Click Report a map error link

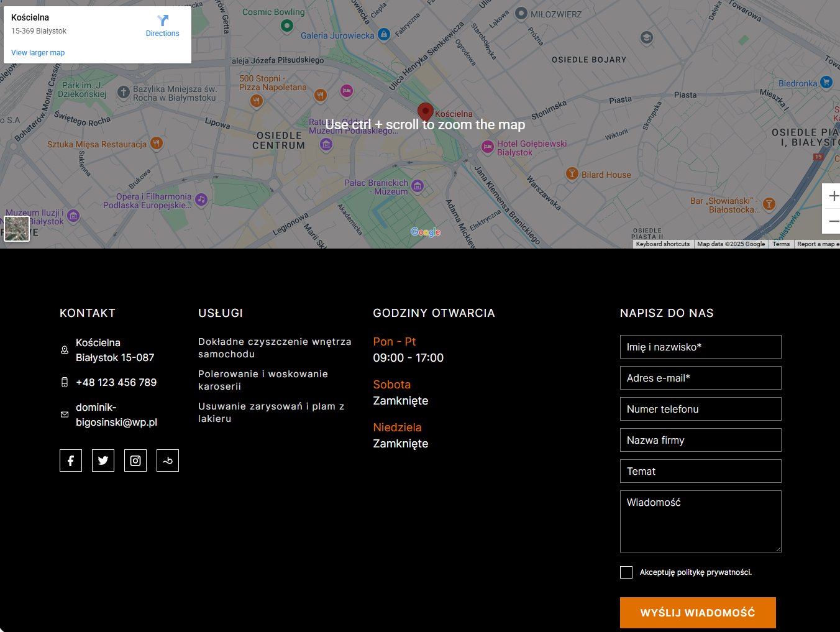pos(818,244)
